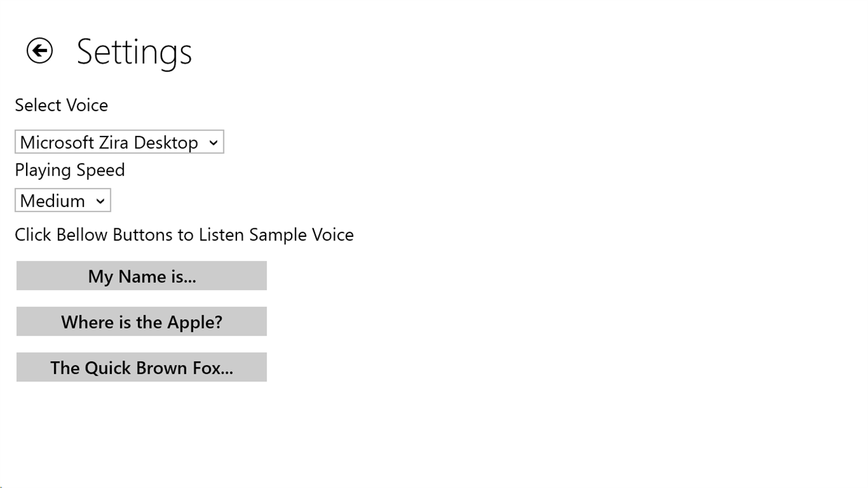This screenshot has height=488, width=868.
Task: Expand the Playing Speed dropdown
Action: (x=63, y=201)
